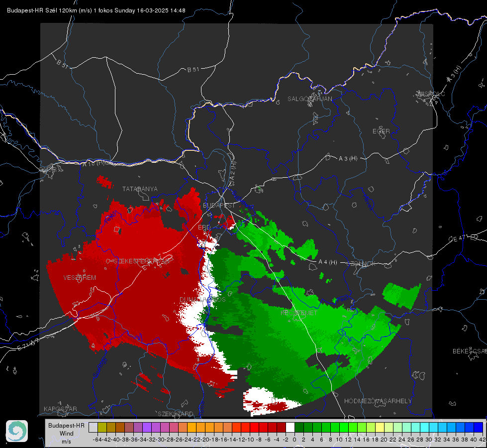Pick the cyan swatch between 28 and 30
Viewport: 487px width, 448px height.
424,427
